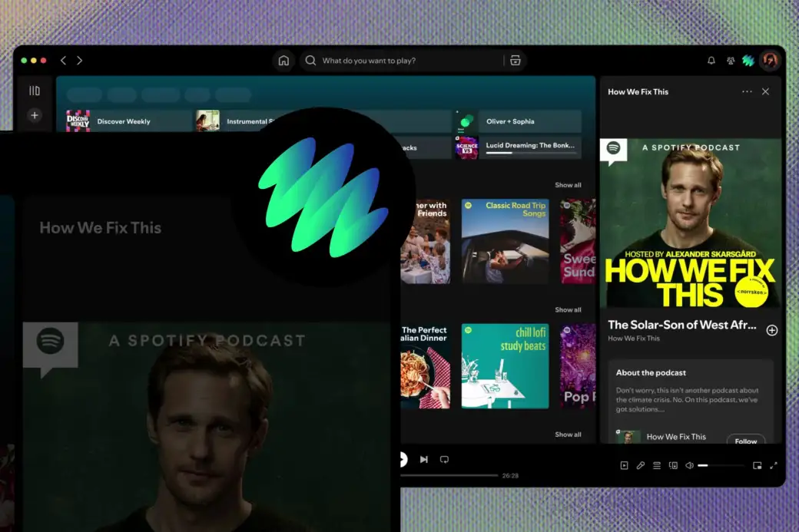Viewport: 799px width, 532px height.
Task: Click the Discover Weekly cover image
Action: pos(78,121)
